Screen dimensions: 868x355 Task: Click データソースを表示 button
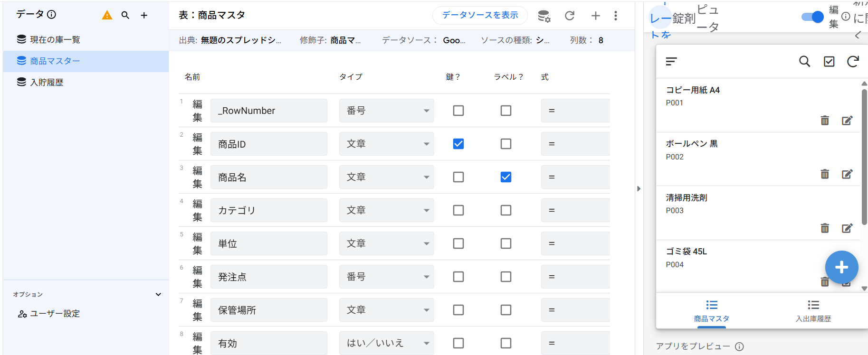[x=480, y=15]
